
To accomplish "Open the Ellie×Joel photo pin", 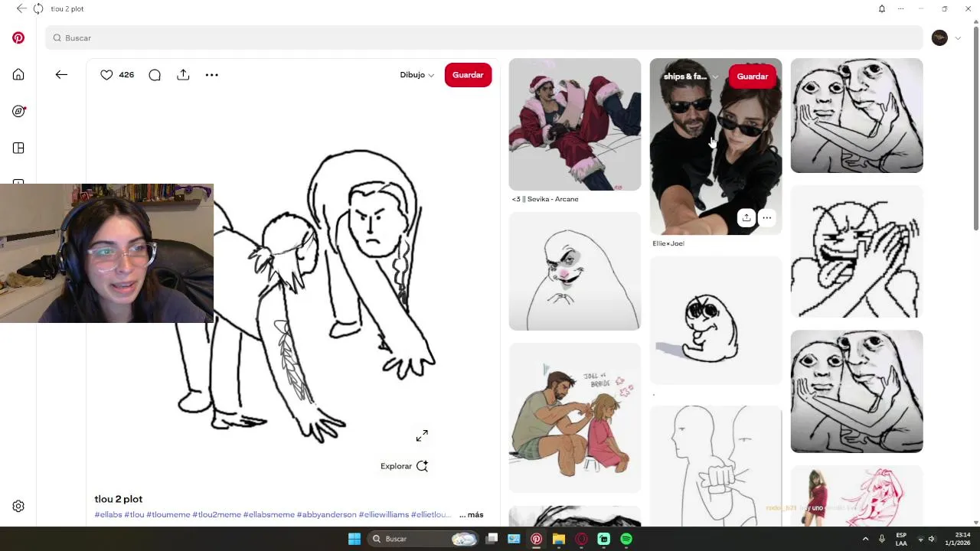I will pyautogui.click(x=716, y=146).
